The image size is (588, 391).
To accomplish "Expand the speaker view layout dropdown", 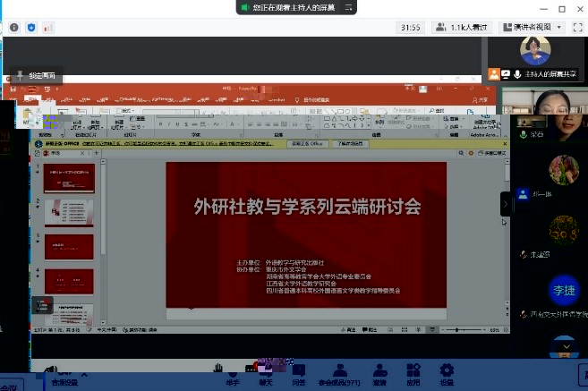I will tap(533, 28).
